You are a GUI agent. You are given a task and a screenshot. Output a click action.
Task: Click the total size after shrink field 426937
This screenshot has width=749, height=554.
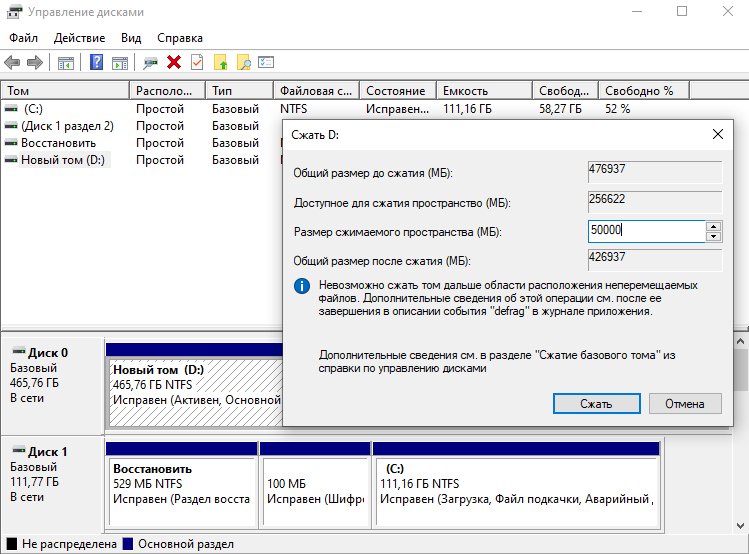[655, 260]
